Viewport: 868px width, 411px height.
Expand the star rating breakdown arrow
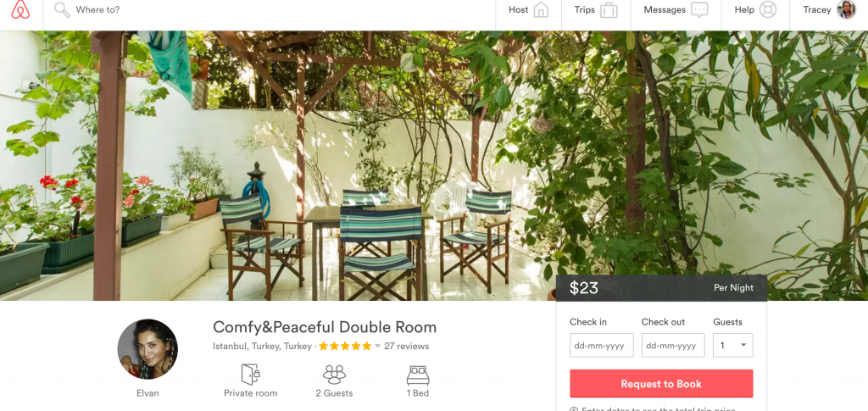(378, 347)
